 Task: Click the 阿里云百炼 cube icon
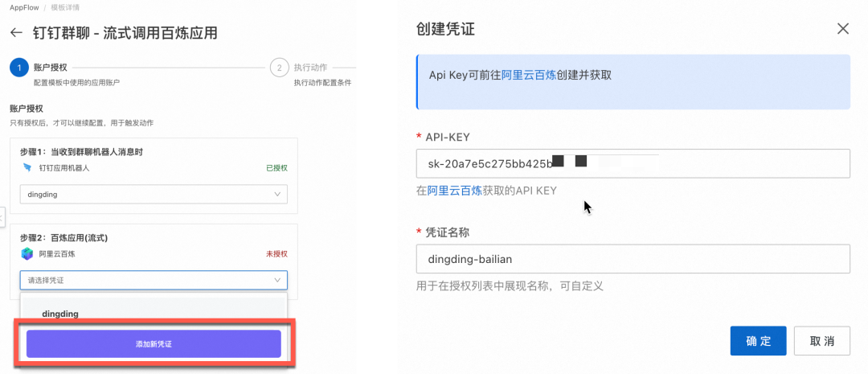coord(27,254)
